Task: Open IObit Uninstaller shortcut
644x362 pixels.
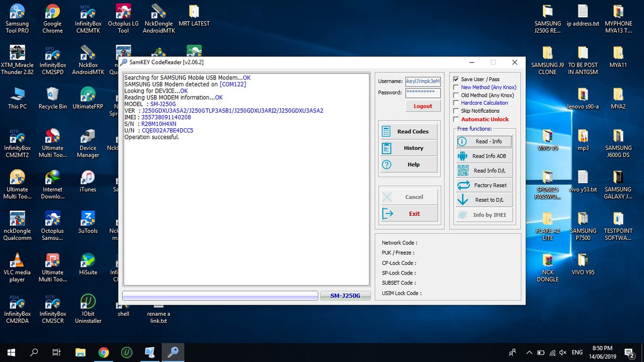Action: 88,309
